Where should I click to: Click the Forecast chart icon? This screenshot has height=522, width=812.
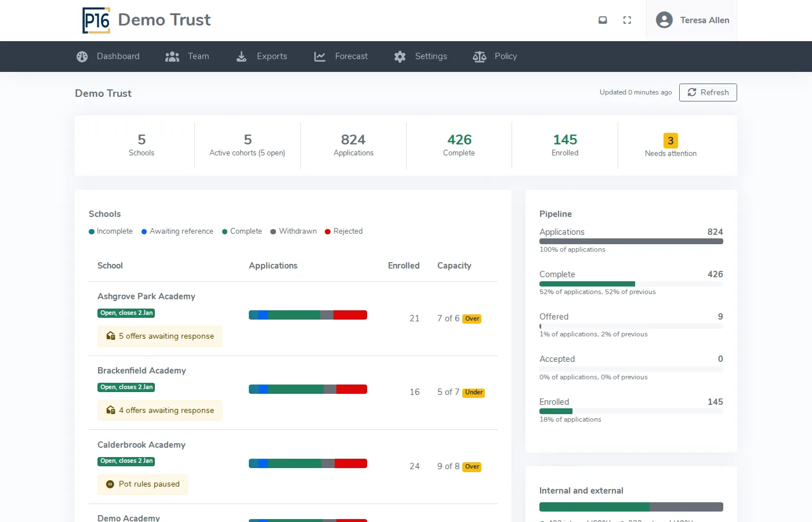320,56
